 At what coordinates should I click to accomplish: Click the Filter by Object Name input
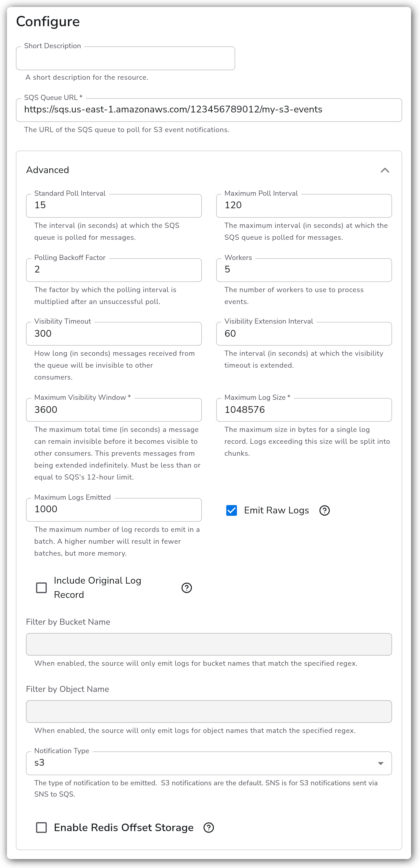click(209, 711)
